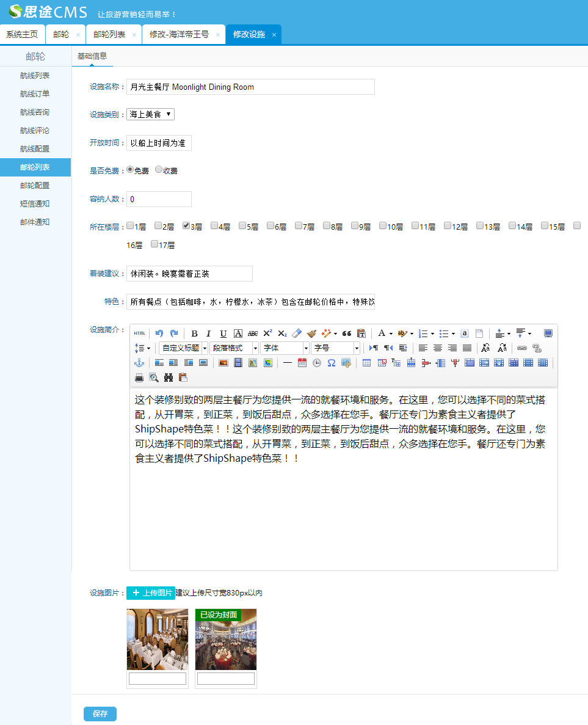
Task: Open 航线订单 in the sidebar menu
Action: (35, 94)
